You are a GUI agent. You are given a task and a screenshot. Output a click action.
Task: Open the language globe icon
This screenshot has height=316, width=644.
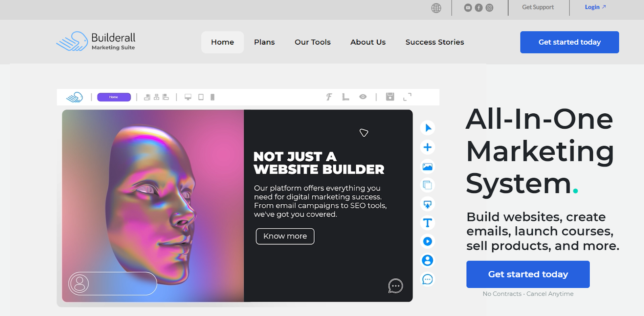coord(436,8)
